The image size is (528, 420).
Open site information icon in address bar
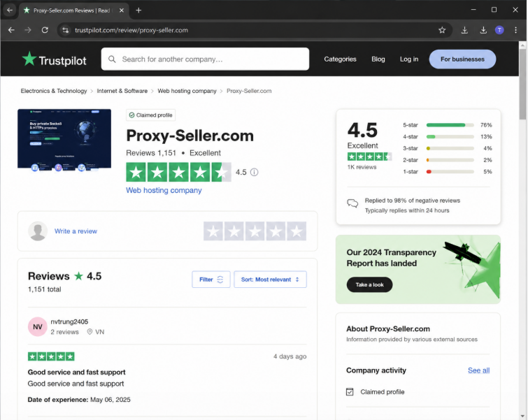[x=65, y=30]
